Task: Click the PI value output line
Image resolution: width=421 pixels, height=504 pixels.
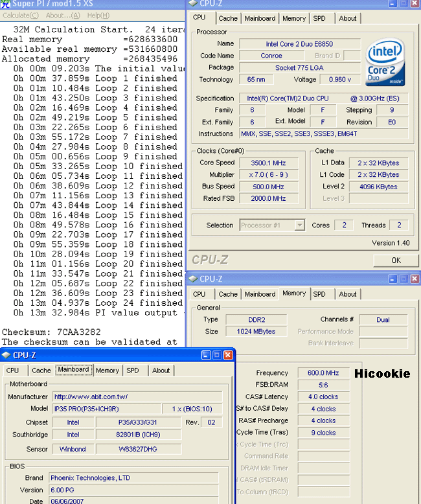Action: click(x=98, y=312)
